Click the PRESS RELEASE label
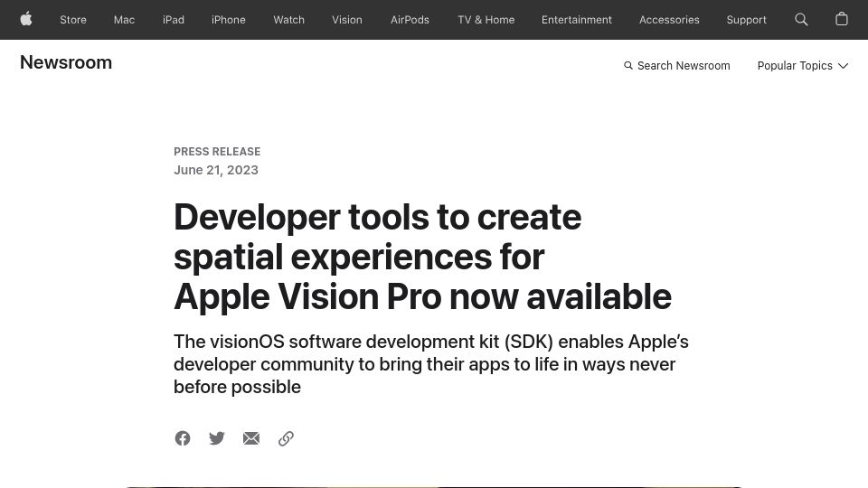The image size is (868, 488). (217, 152)
